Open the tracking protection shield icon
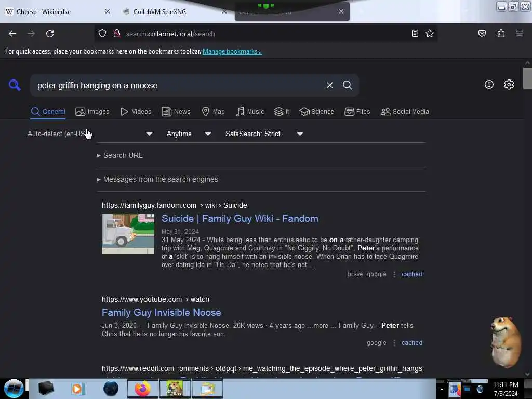The height and width of the screenshot is (399, 532). click(102, 34)
